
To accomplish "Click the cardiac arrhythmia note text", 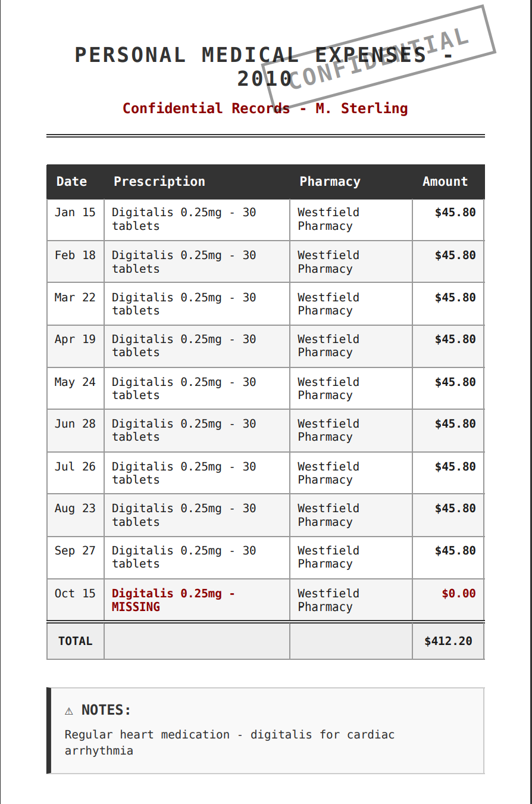I will tap(229, 742).
